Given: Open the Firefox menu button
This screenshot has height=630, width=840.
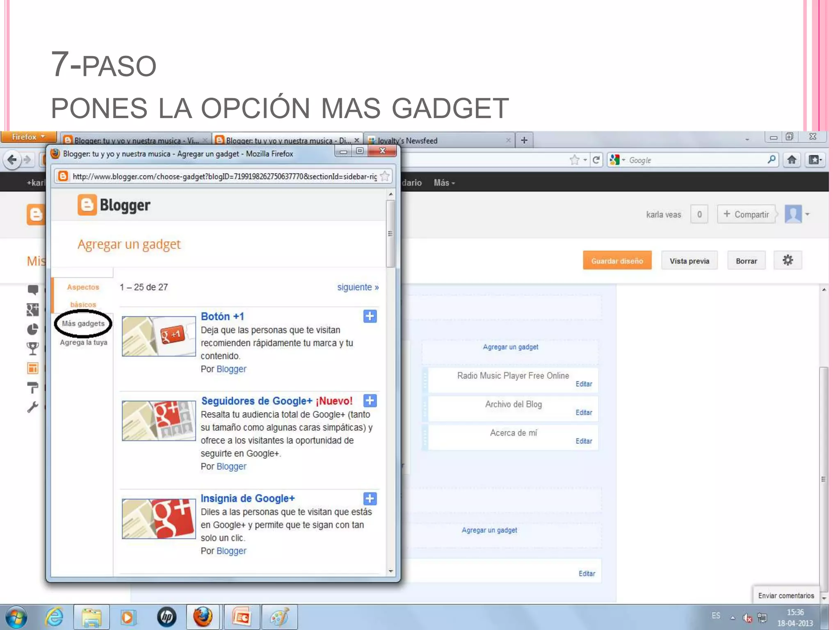Looking at the screenshot, I should pos(29,137).
